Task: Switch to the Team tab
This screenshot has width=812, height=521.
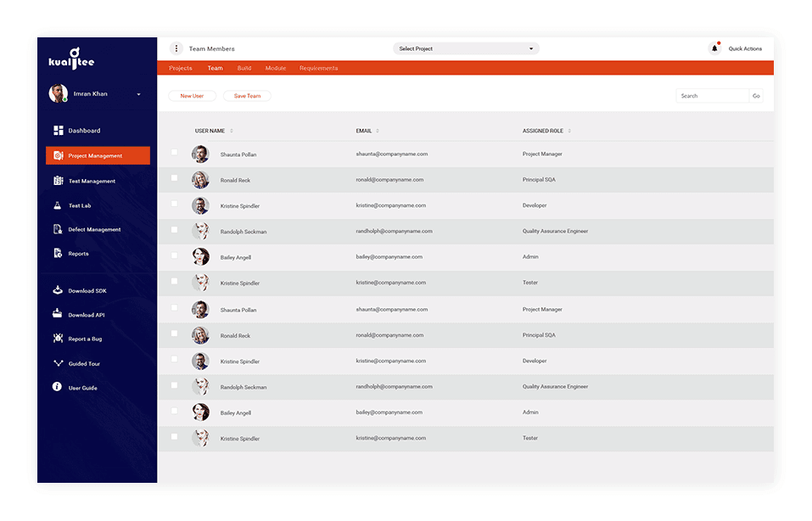Action: (x=215, y=69)
